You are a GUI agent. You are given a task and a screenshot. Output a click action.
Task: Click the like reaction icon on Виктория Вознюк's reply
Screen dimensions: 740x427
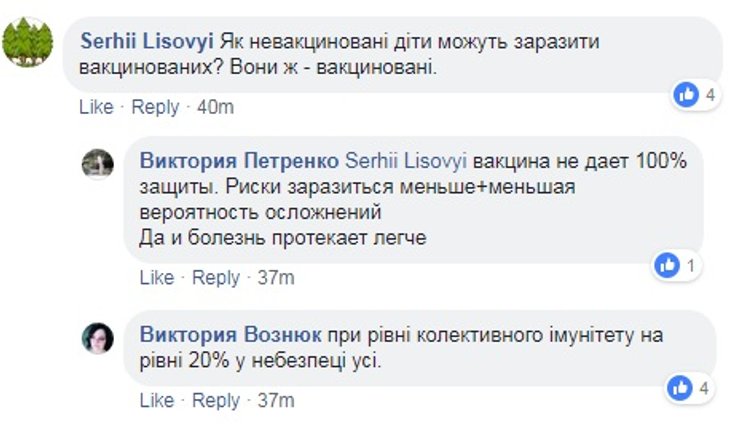point(681,387)
